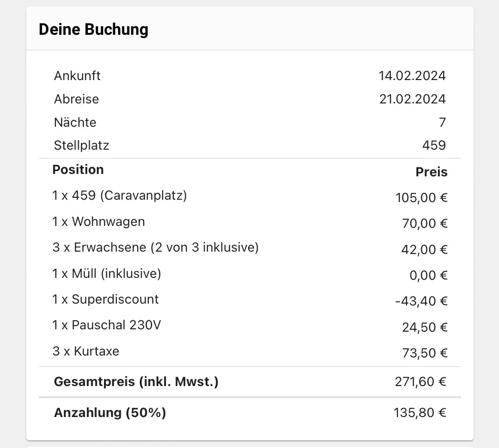Viewport: 499px width, 448px height.
Task: Select the Abreise date 21.02.2024
Action: click(412, 99)
